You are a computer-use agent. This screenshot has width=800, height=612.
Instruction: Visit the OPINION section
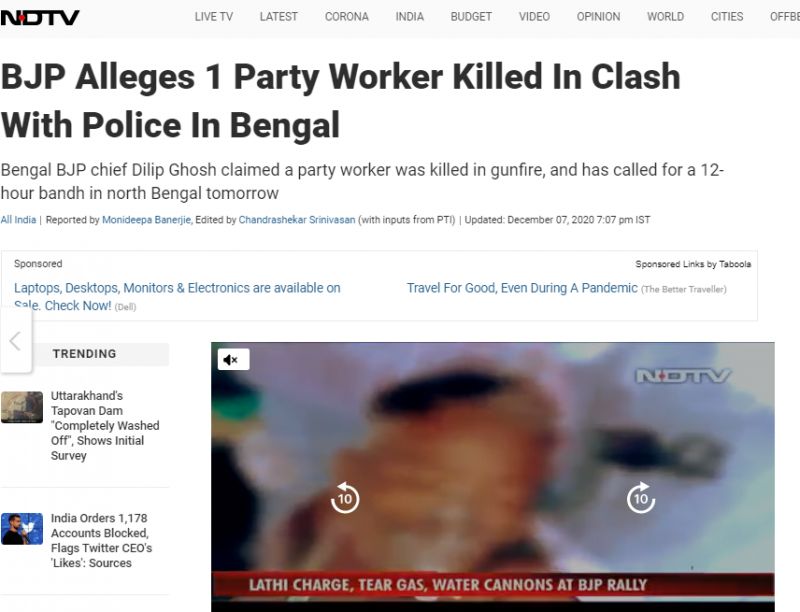point(598,17)
